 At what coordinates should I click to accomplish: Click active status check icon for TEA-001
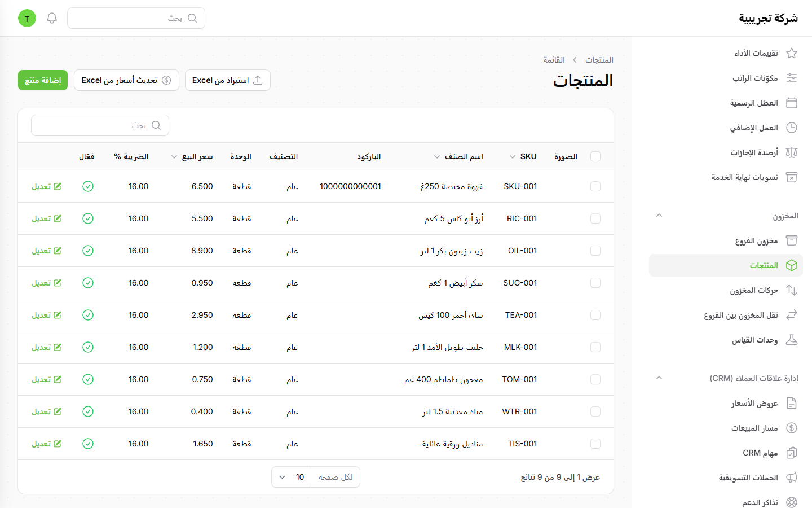(x=88, y=315)
